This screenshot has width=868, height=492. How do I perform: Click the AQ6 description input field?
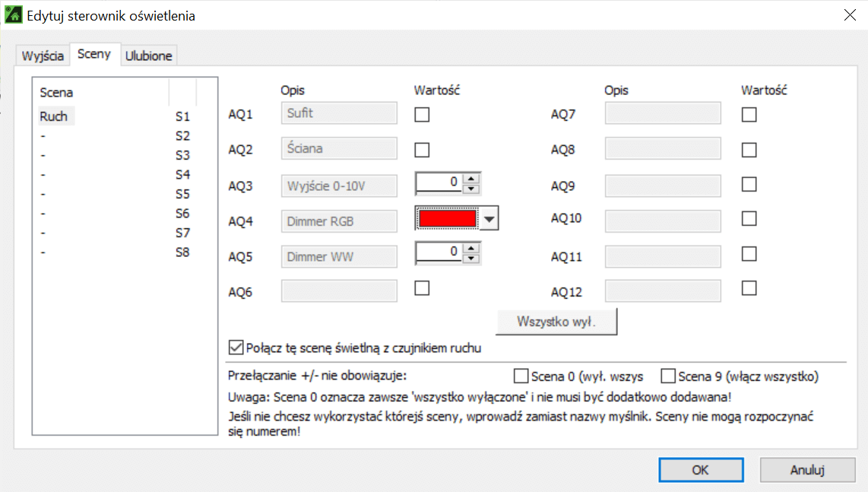pos(339,291)
